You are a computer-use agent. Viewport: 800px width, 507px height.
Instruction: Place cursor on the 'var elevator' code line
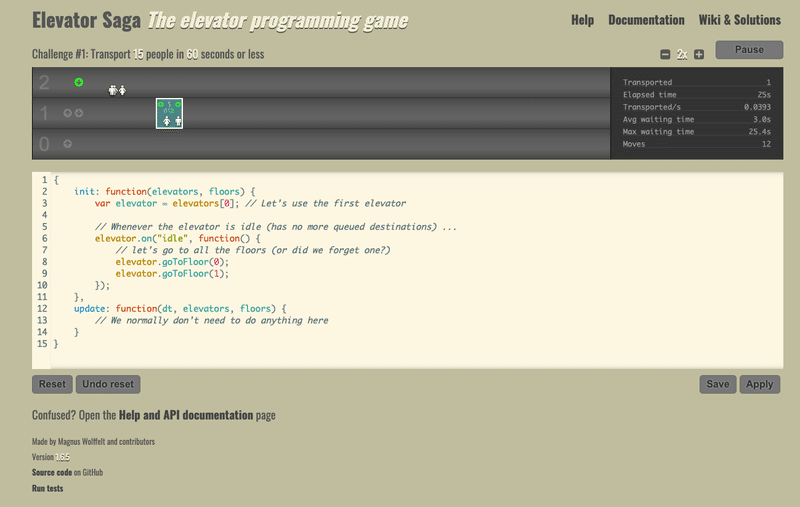[250, 203]
